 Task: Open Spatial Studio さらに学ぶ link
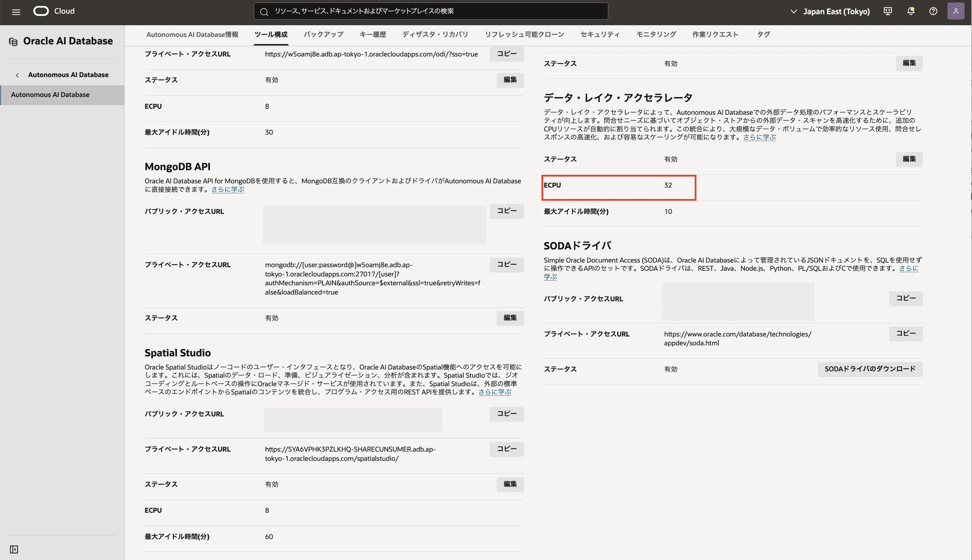click(x=495, y=392)
